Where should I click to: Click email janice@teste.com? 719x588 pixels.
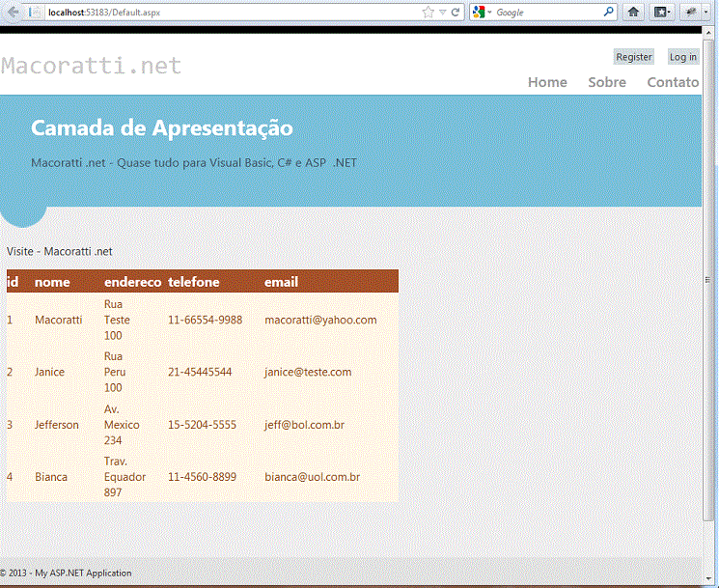pos(308,372)
